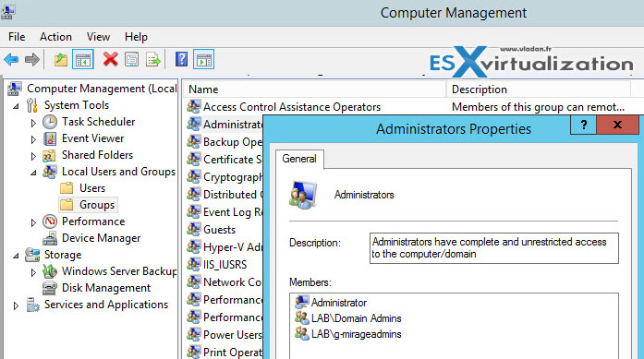Collapse the Local Users and Groups node
Image resolution: width=644 pixels, height=359 pixels.
click(x=33, y=173)
